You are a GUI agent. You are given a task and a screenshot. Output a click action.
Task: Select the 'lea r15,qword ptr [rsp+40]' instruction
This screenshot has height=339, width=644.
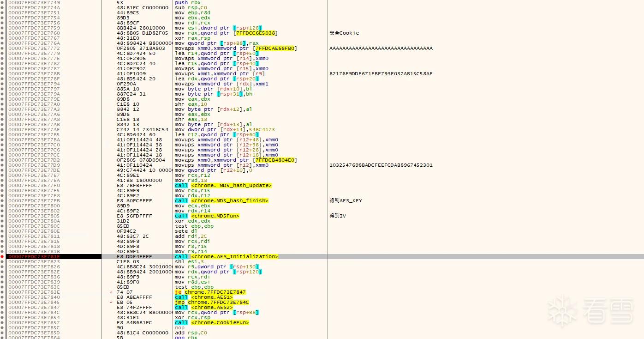[x=217, y=63]
